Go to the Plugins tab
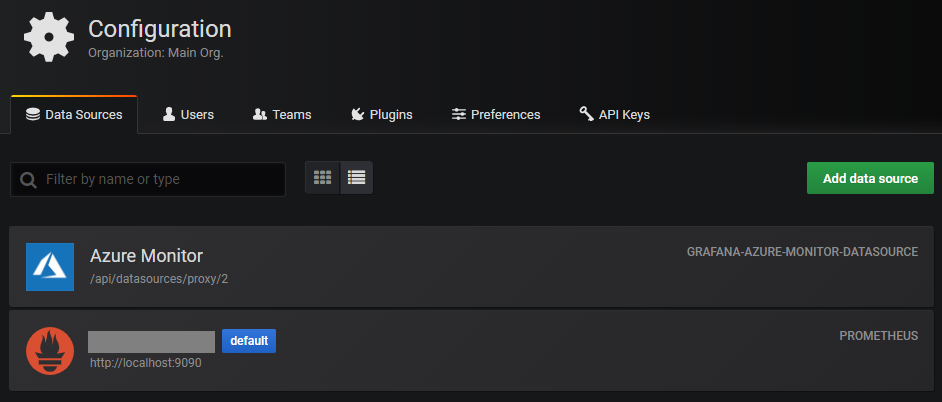 click(381, 114)
